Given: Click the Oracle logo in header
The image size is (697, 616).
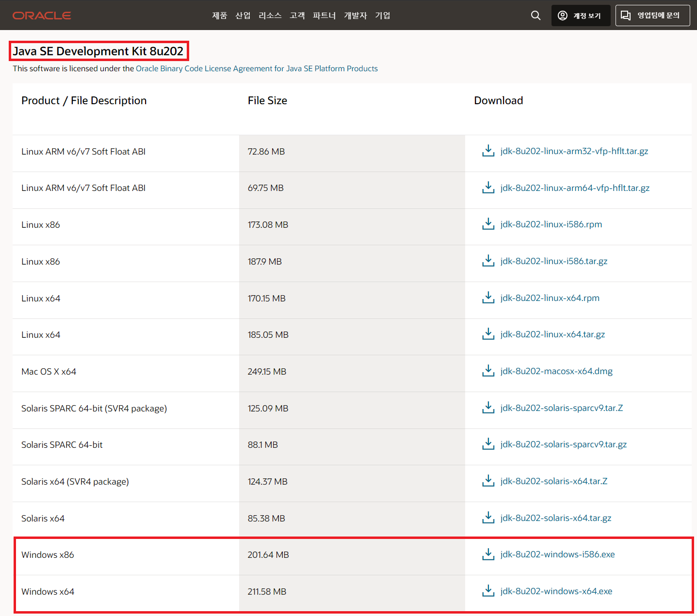Looking at the screenshot, I should pos(42,16).
